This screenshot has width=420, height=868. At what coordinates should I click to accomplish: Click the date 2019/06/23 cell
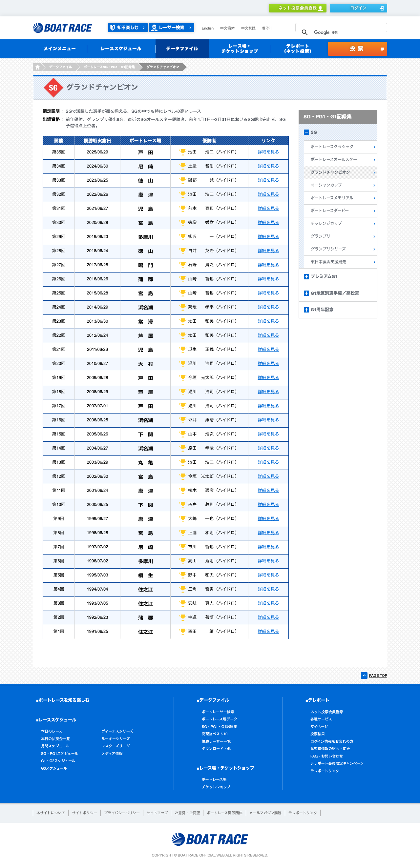[x=97, y=236]
